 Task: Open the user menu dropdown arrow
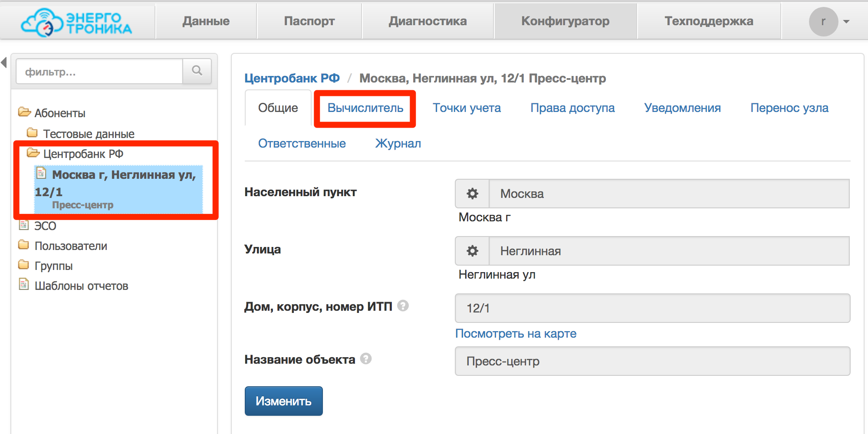846,22
